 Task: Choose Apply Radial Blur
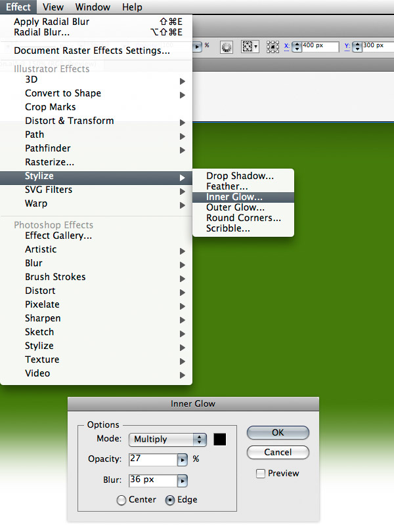(96, 22)
